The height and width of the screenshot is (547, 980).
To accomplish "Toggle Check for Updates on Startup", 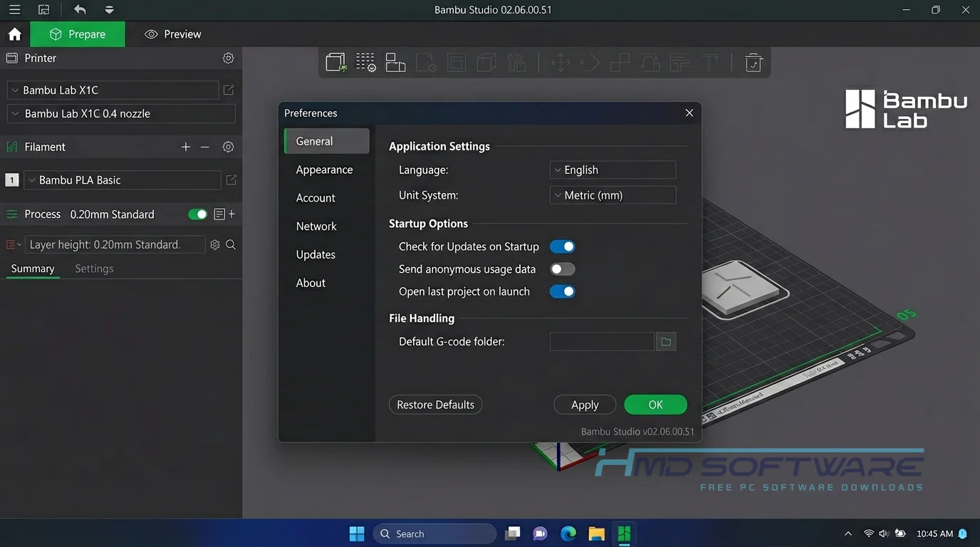I will pos(563,246).
